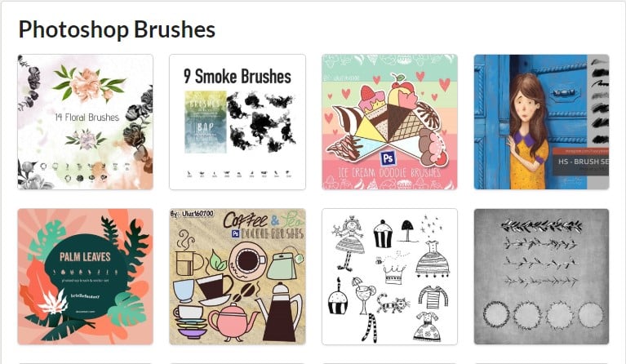
Task: Click the dark coffee pot illustration
Action: (279, 312)
